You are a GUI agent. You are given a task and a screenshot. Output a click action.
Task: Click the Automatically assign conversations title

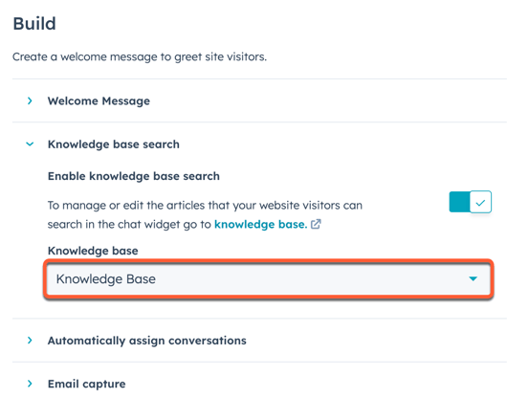(x=147, y=341)
